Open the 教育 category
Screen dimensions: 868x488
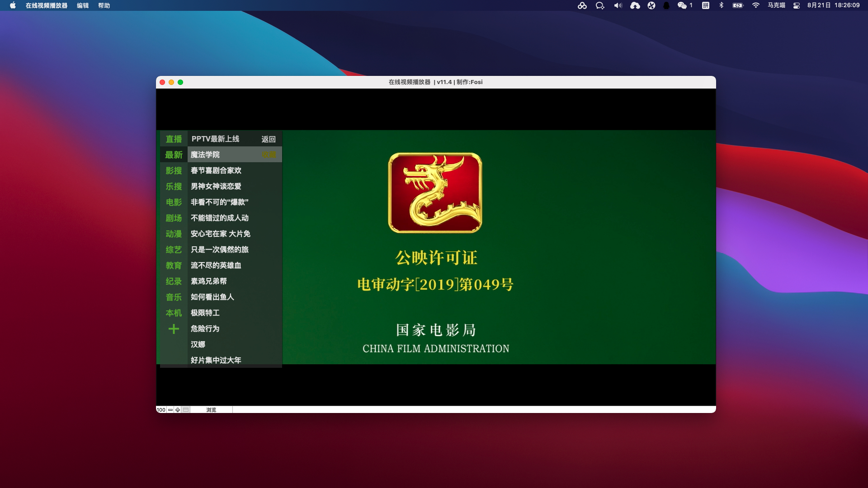(174, 266)
